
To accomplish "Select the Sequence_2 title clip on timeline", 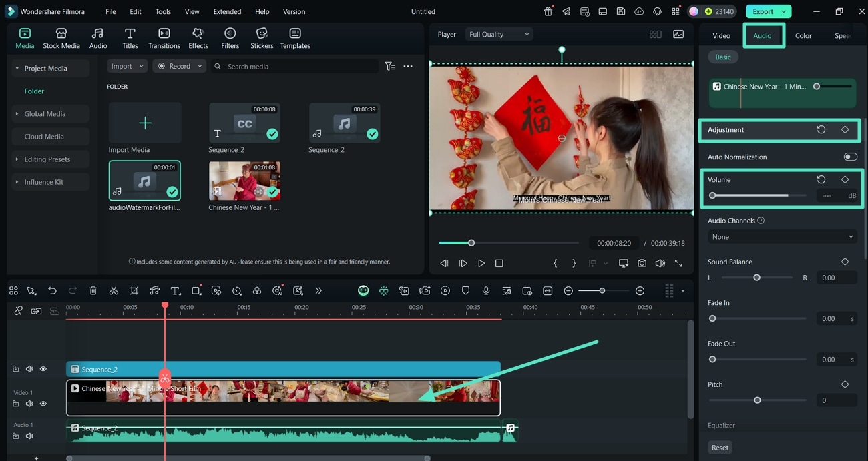I will (283, 369).
